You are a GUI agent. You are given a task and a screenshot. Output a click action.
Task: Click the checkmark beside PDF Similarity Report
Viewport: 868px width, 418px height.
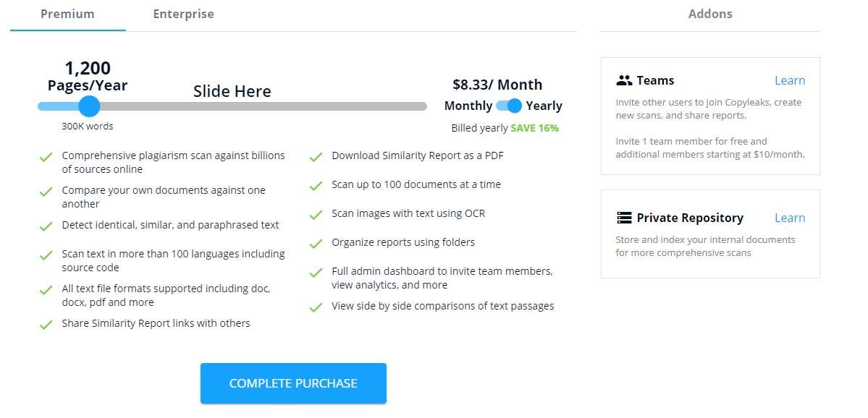316,155
